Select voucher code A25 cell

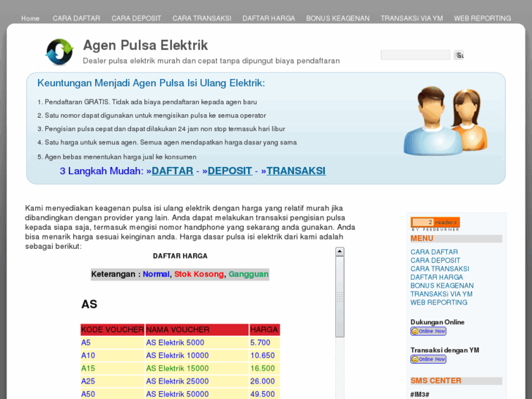point(112,381)
